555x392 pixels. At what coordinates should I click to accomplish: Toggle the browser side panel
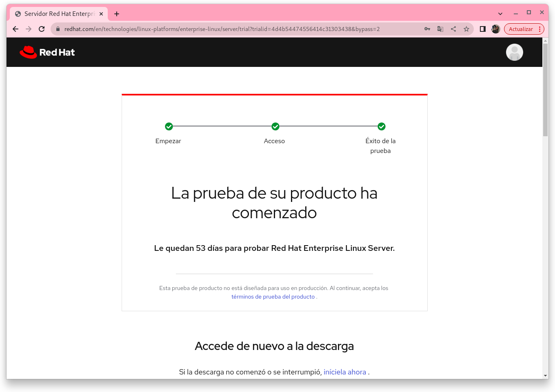point(483,29)
